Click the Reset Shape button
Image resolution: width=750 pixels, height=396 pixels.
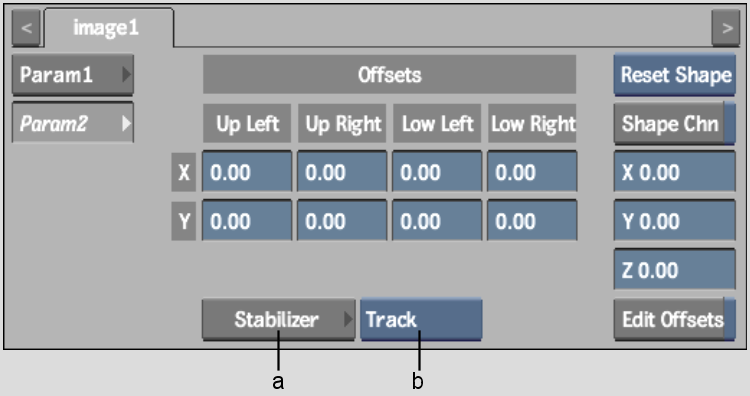point(674,75)
